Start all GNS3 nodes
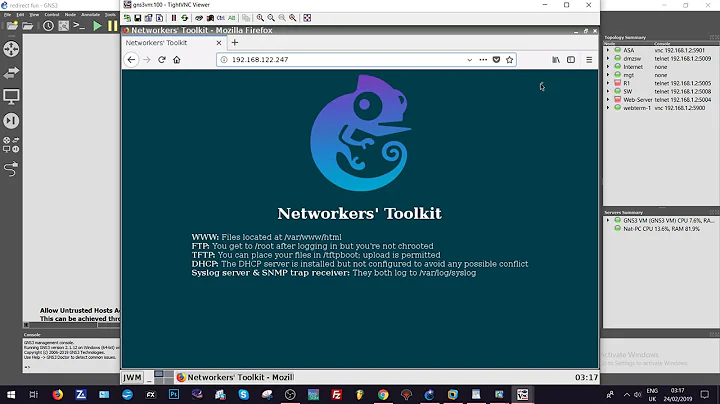Screen dimensions: 720x404 [97, 26]
